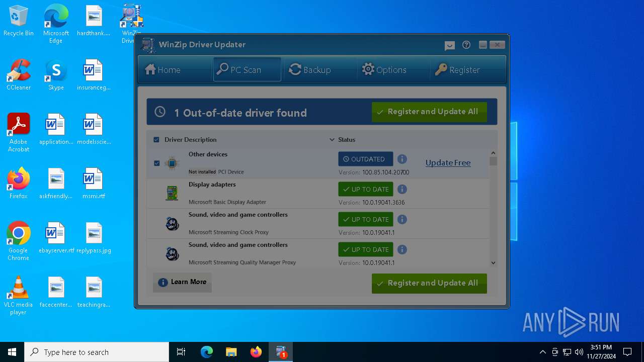Uncheck the Other devices PCI Device checkbox
The height and width of the screenshot is (362, 644).
[x=156, y=163]
